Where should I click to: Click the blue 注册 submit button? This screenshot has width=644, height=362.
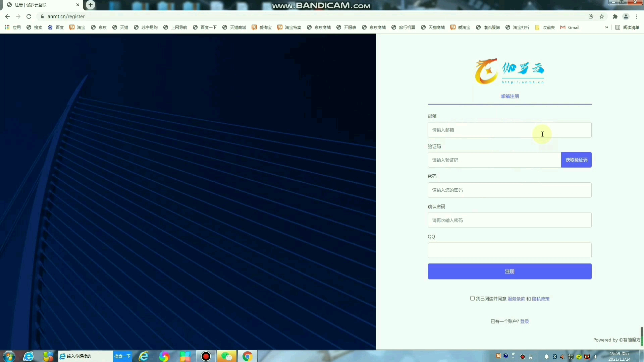tap(509, 271)
